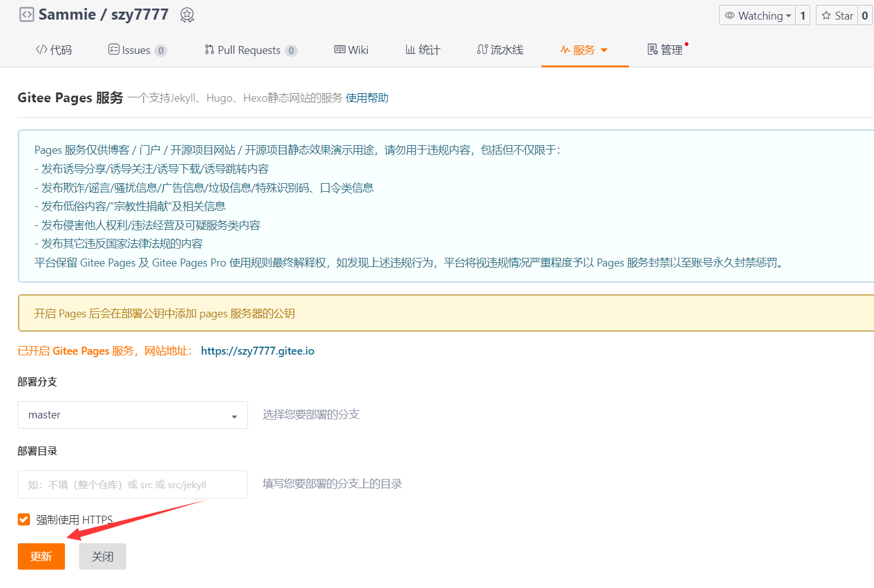Expand the 服务 menu caret
This screenshot has height=588, width=874.
(605, 50)
